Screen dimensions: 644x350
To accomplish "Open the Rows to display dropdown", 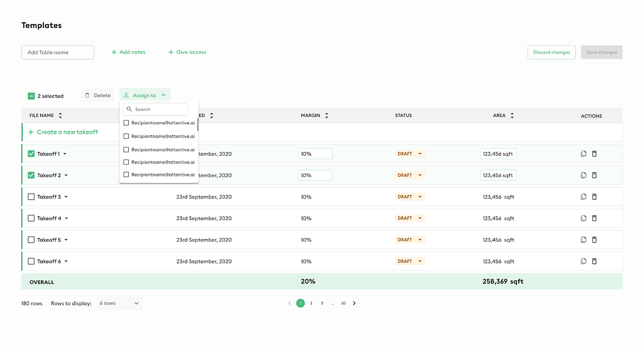I will tap(120, 303).
